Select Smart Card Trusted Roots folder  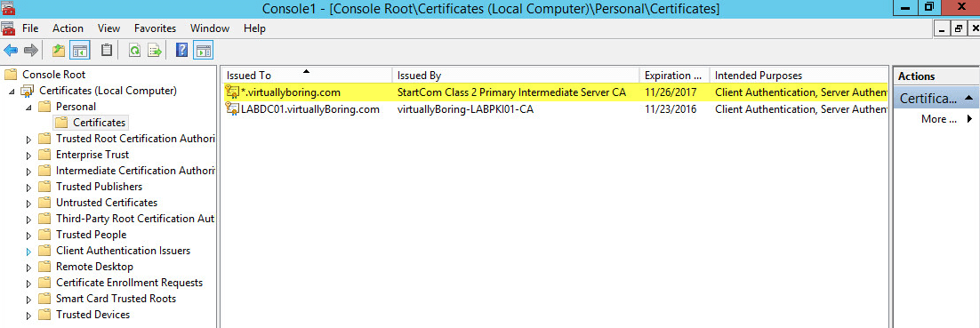[x=116, y=299]
